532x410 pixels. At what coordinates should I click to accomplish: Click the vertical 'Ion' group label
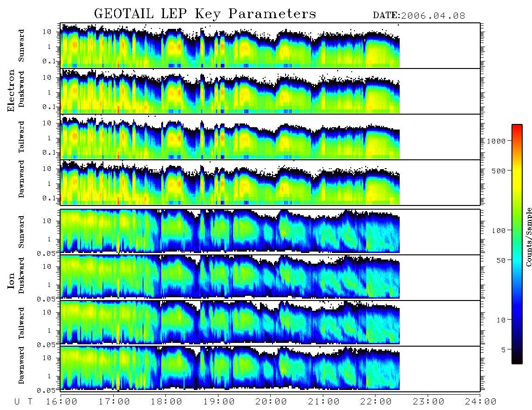pyautogui.click(x=11, y=281)
